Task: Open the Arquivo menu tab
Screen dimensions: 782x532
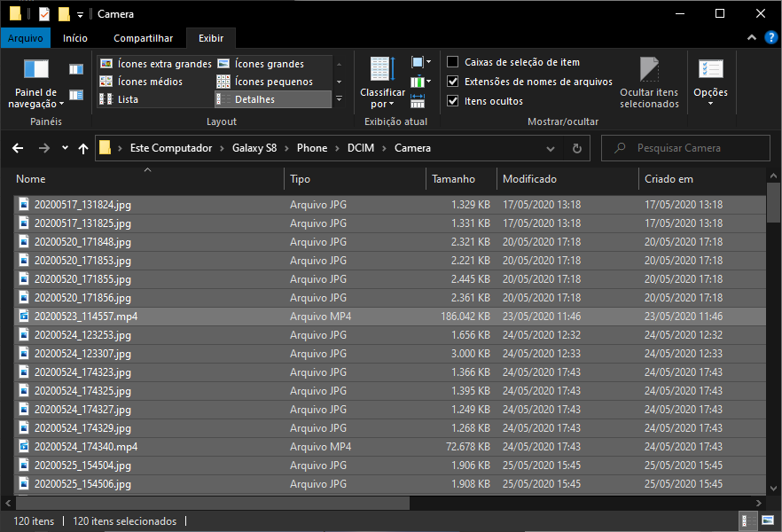Action: pyautogui.click(x=26, y=38)
